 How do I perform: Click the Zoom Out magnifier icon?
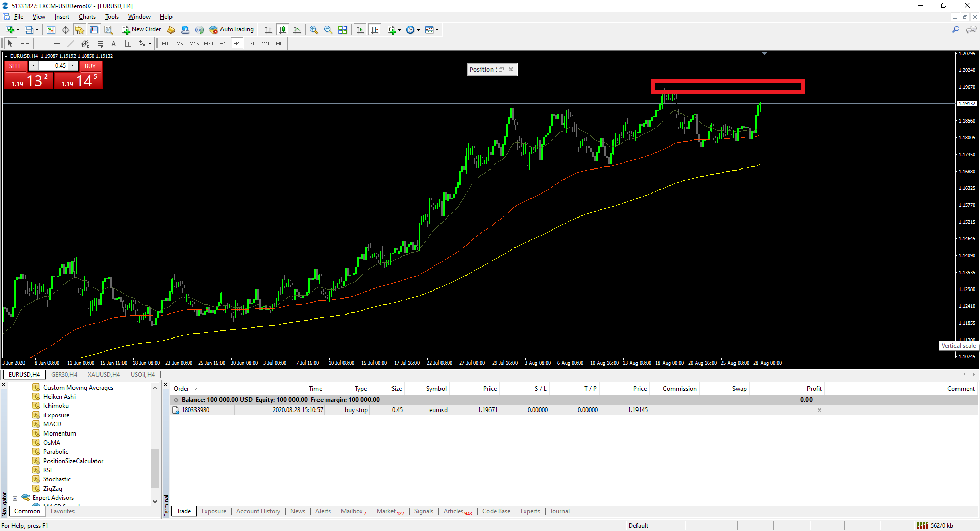click(328, 30)
